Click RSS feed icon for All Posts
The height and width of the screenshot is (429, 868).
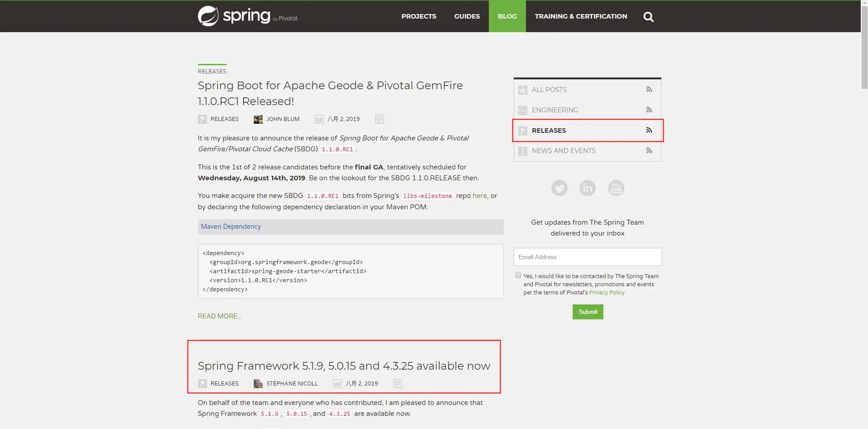point(649,89)
